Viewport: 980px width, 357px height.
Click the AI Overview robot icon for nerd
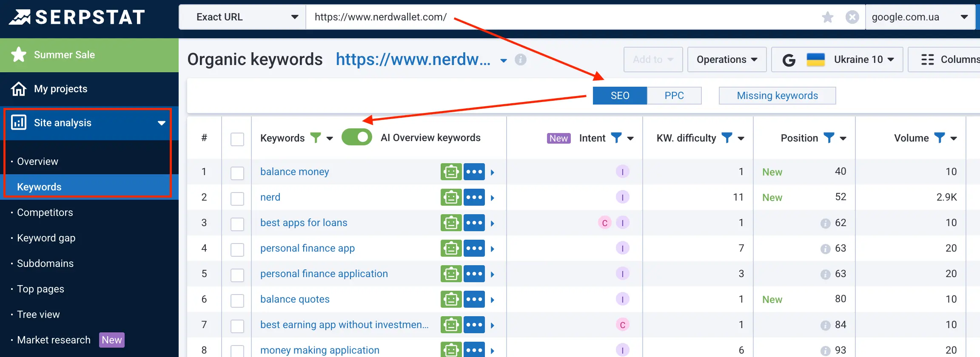pos(451,197)
